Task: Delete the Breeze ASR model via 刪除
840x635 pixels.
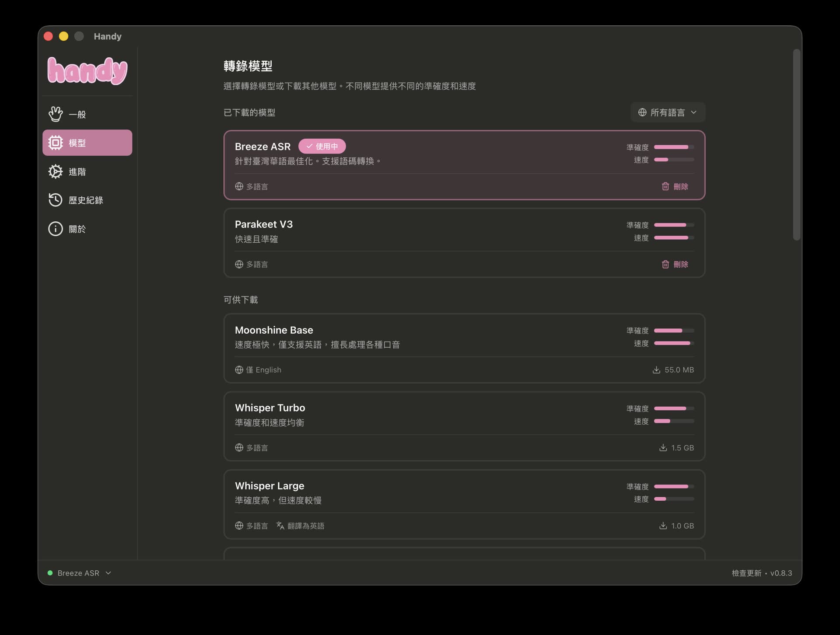Action: point(675,186)
